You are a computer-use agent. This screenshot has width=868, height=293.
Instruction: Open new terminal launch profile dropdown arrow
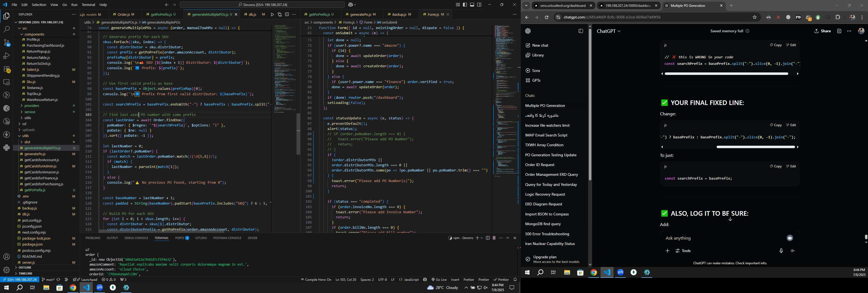(x=481, y=238)
